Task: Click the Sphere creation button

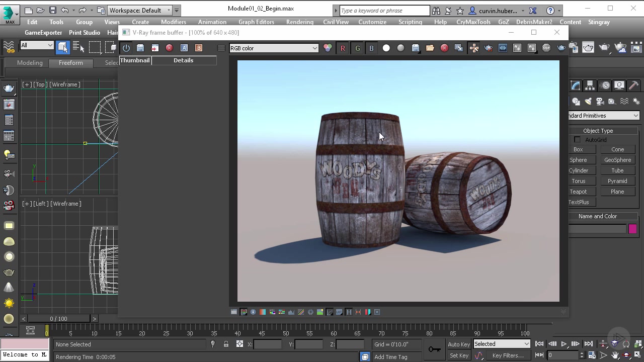Action: pos(578,159)
